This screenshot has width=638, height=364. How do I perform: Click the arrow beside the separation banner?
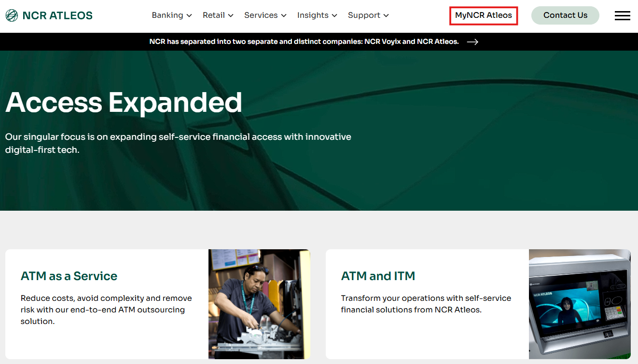472,42
